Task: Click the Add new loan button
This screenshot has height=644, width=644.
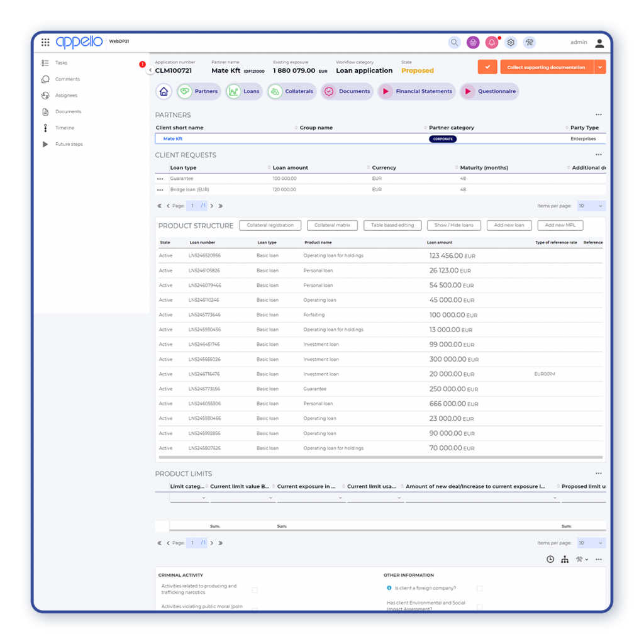Action: tap(509, 225)
